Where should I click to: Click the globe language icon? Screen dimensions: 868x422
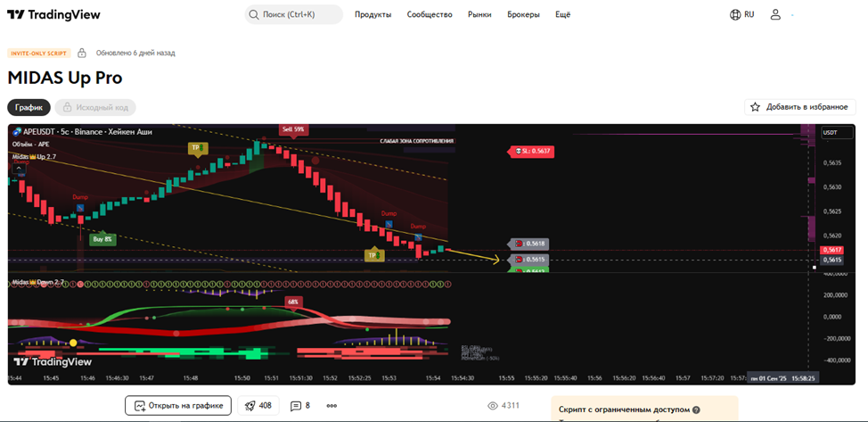tap(735, 15)
